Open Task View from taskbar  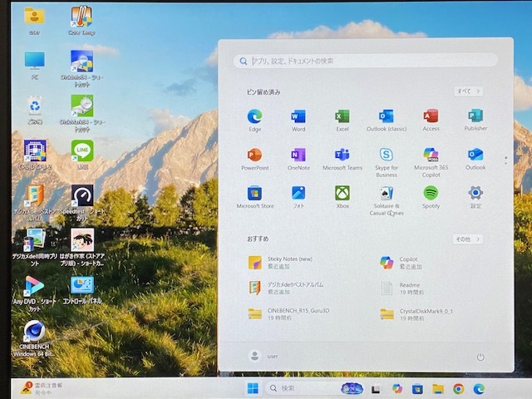point(376,389)
